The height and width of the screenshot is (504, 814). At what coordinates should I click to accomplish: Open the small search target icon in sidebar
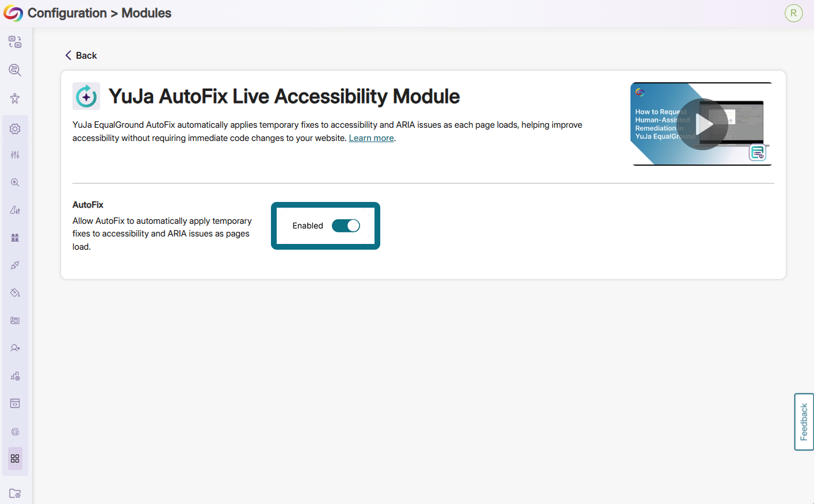click(15, 182)
